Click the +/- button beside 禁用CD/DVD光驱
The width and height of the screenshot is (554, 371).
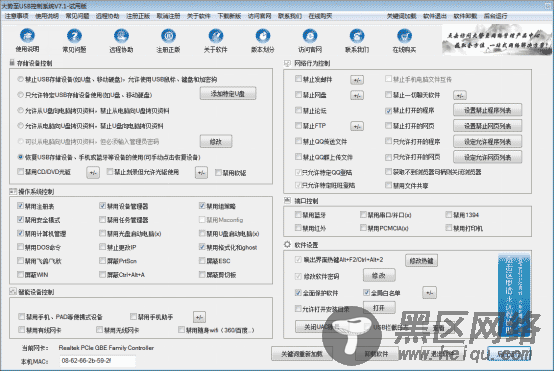point(93,173)
